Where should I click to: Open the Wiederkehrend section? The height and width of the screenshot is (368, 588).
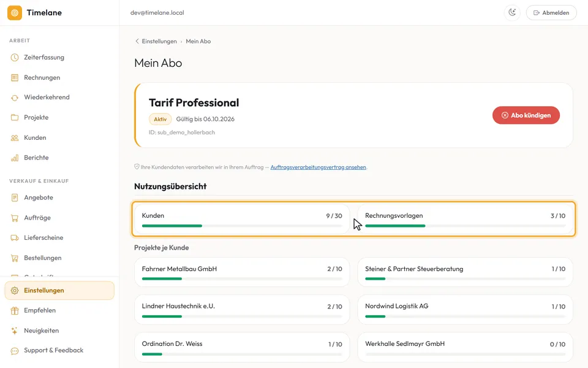click(x=59, y=98)
